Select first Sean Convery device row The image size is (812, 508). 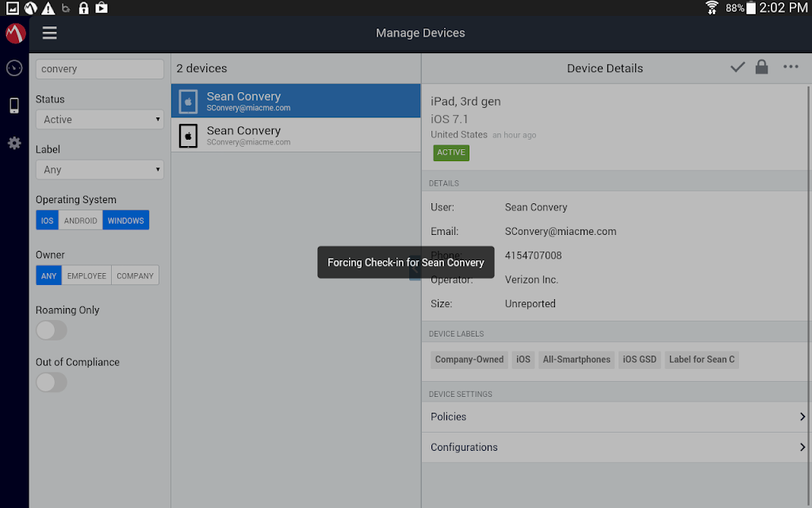point(296,101)
